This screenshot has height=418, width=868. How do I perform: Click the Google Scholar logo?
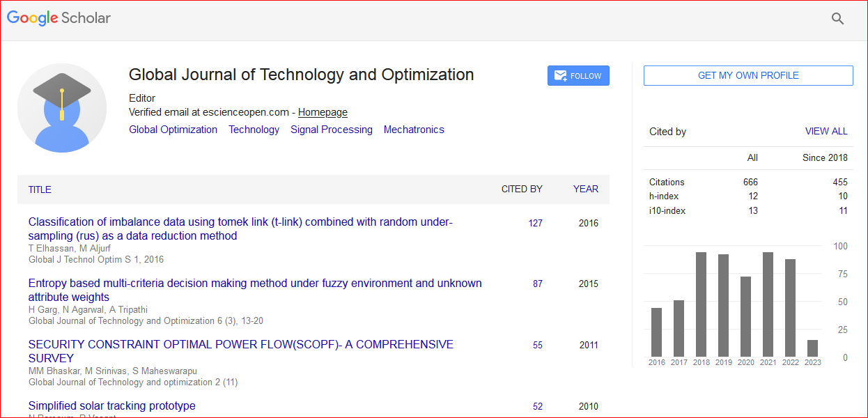pyautogui.click(x=59, y=19)
